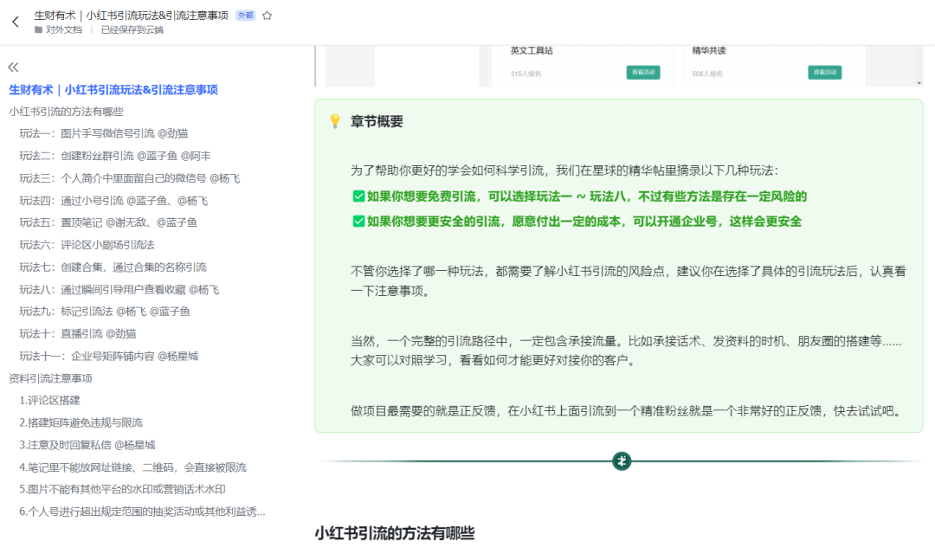This screenshot has width=935, height=560.
Task: Click the 章节概要 heading
Action: coord(377,122)
